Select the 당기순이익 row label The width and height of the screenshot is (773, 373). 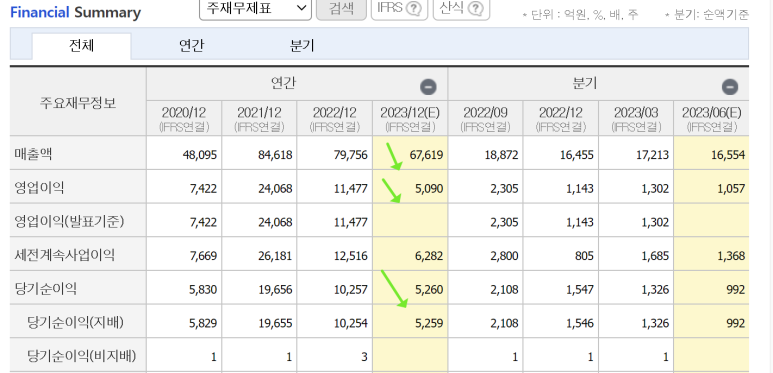point(45,289)
